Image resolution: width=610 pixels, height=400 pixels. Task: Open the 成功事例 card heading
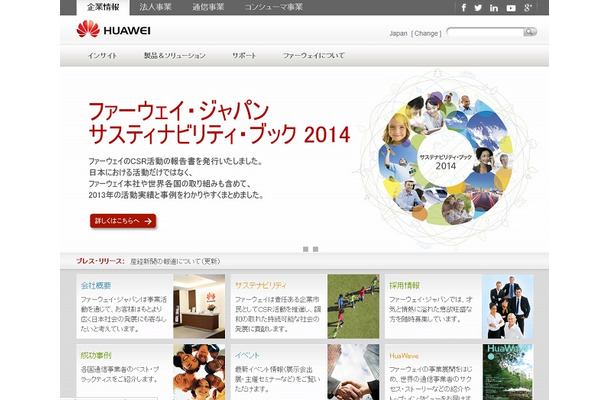(96, 355)
